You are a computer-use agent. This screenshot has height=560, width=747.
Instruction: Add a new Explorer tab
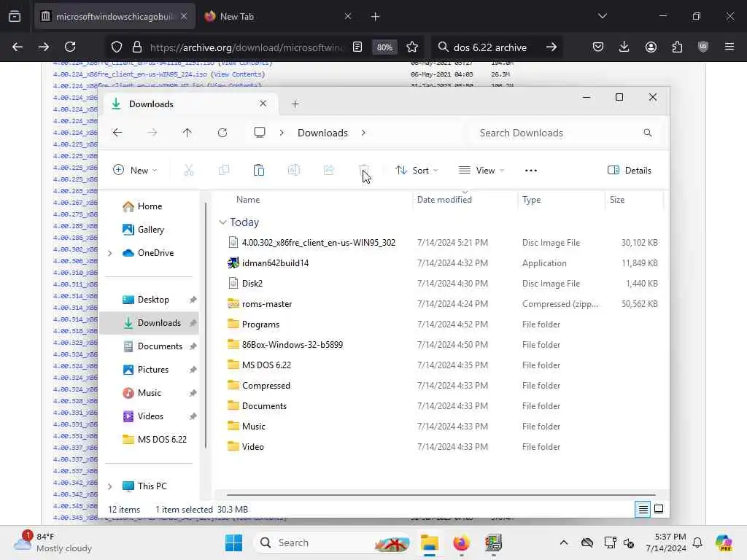point(295,104)
